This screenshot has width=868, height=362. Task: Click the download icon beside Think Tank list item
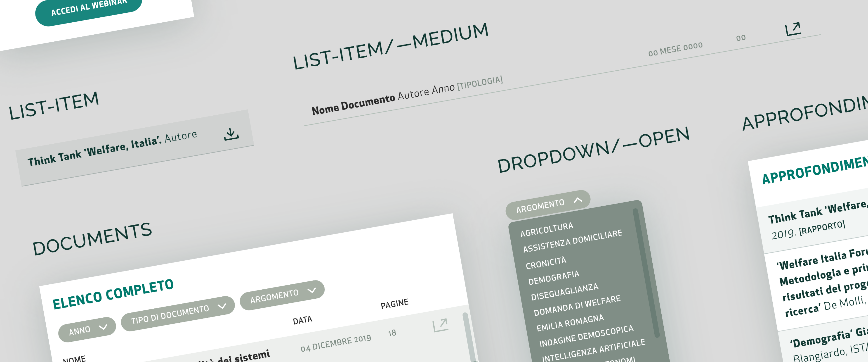[231, 134]
